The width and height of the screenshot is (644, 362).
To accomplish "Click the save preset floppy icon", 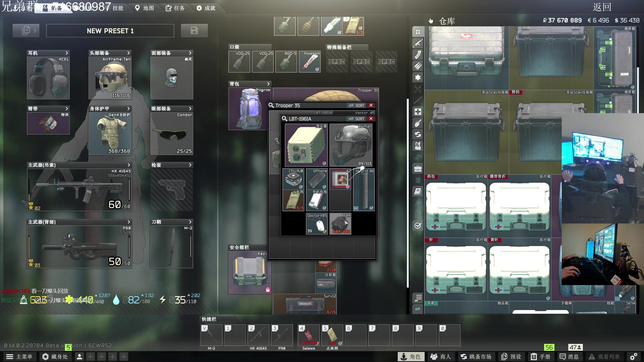I will pos(194,31).
